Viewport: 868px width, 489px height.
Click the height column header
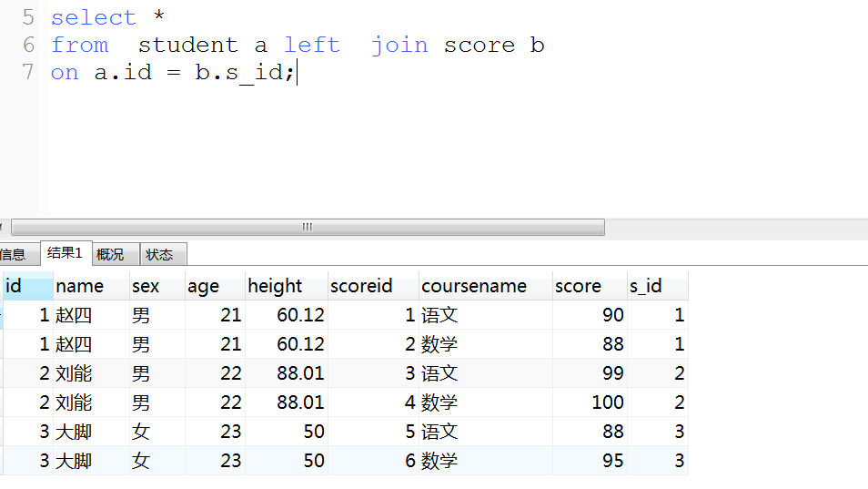coord(287,286)
